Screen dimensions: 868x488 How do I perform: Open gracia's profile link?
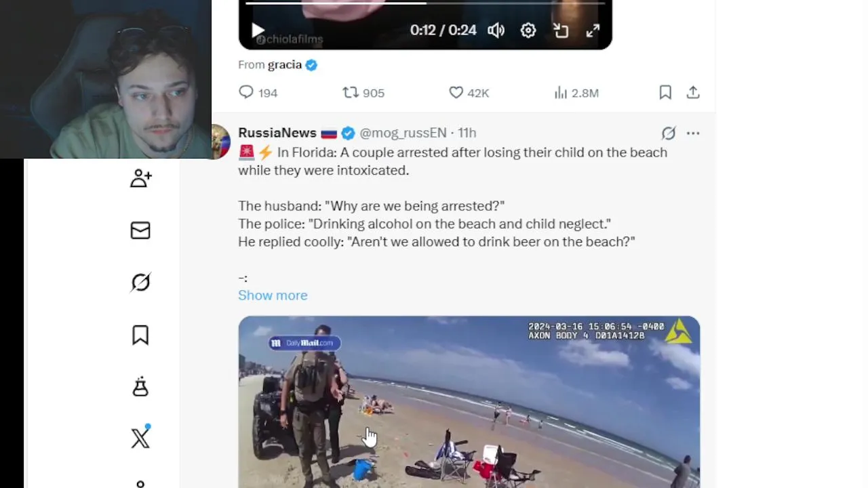[x=285, y=64]
